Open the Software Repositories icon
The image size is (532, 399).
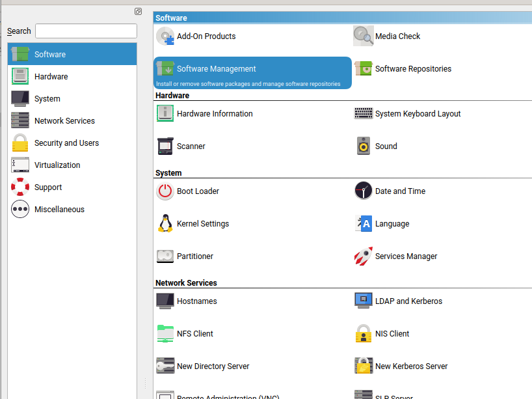[x=364, y=68]
